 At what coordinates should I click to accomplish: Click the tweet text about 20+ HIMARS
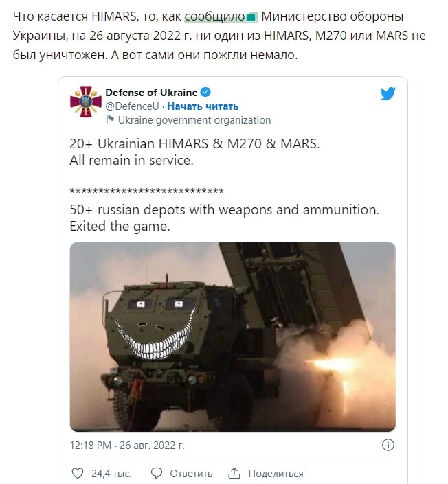[194, 152]
